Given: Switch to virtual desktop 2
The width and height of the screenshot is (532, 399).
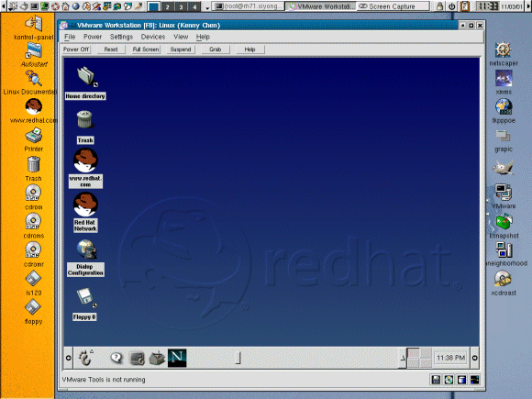Looking at the screenshot, I should [167, 6].
